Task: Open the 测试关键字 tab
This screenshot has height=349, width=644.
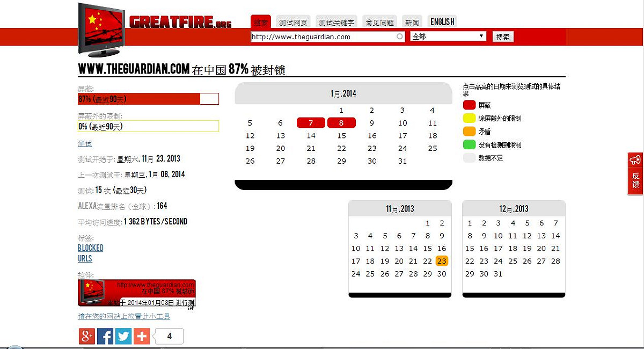Action: (336, 22)
